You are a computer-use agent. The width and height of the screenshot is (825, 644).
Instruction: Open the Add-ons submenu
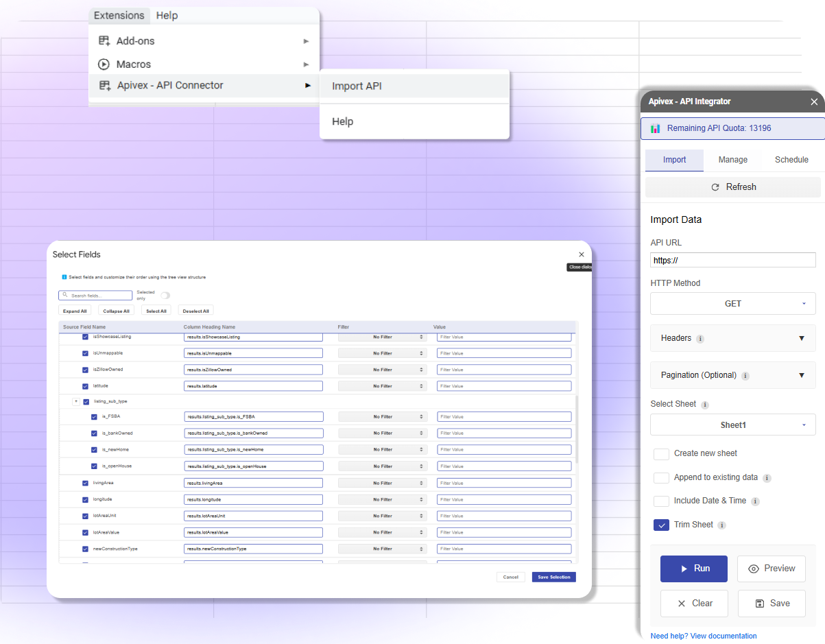click(x=204, y=41)
